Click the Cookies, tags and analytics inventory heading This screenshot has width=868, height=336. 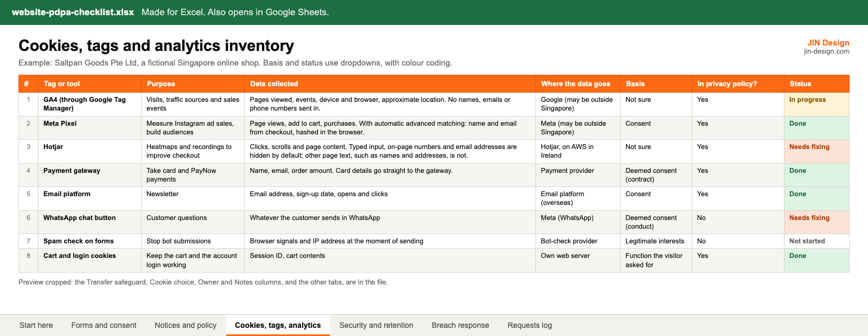coord(156,46)
